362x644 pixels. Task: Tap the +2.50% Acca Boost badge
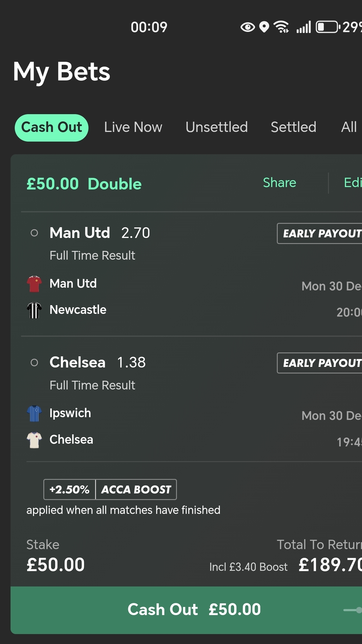pyautogui.click(x=110, y=489)
